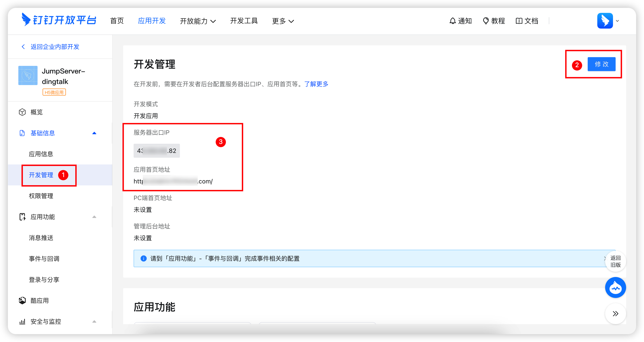The height and width of the screenshot is (342, 644).
Task: Click the 应用首页地址 URL text
Action: pyautogui.click(x=173, y=181)
